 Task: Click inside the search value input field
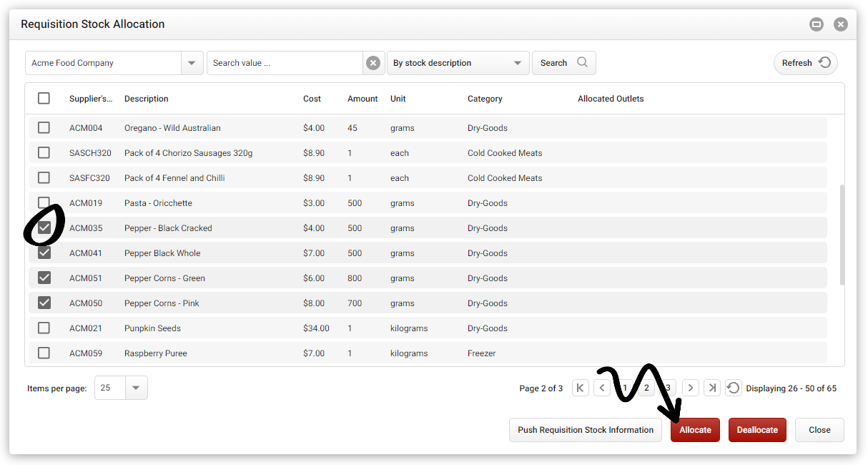(286, 63)
